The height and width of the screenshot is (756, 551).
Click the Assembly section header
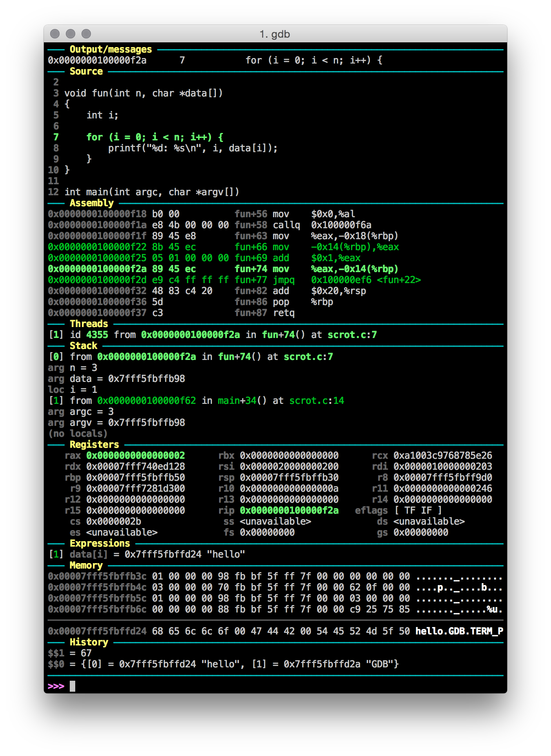click(x=92, y=203)
